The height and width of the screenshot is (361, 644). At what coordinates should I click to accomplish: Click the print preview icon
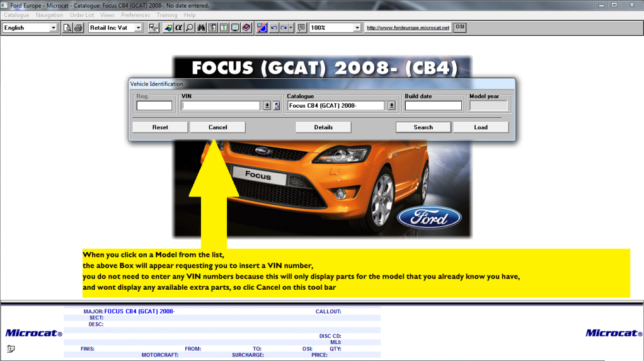[67, 28]
